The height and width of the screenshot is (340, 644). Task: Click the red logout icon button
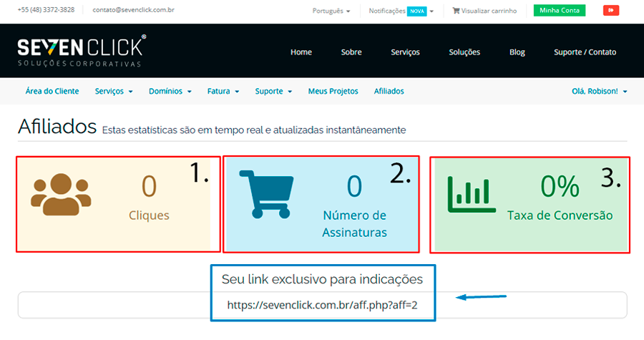pyautogui.click(x=610, y=11)
